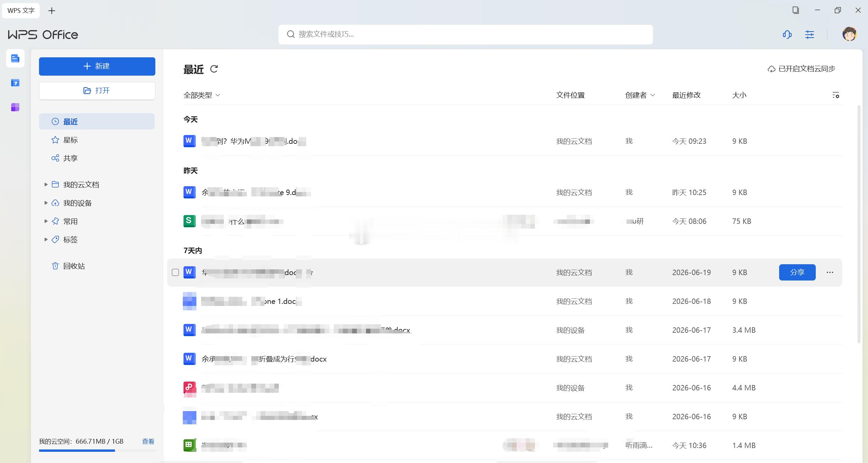
Task: Expand the 我的云文档 tree node
Action: tap(46, 185)
